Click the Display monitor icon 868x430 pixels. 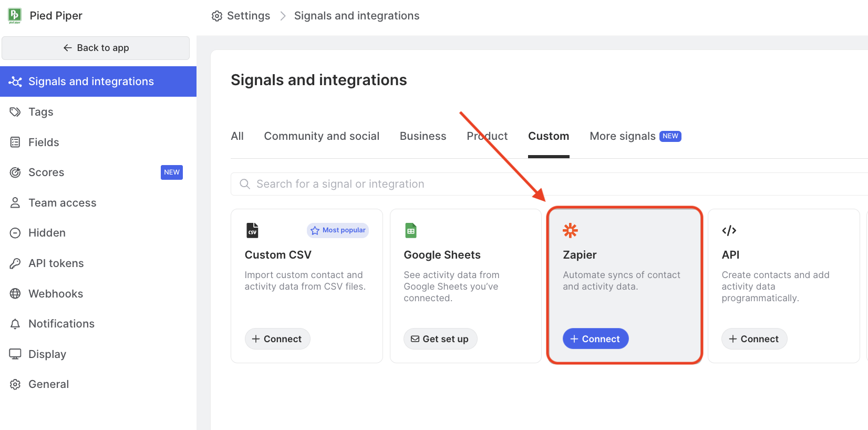point(15,354)
